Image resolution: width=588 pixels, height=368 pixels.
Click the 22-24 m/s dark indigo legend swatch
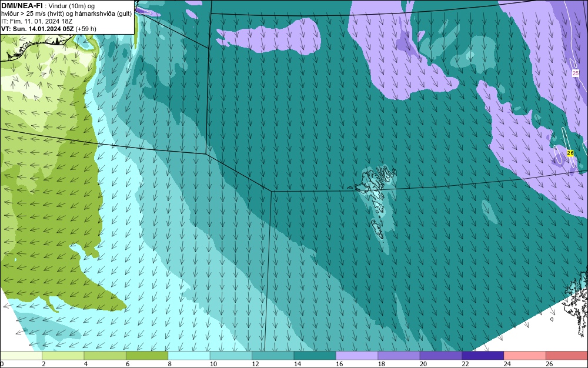tap(483, 356)
